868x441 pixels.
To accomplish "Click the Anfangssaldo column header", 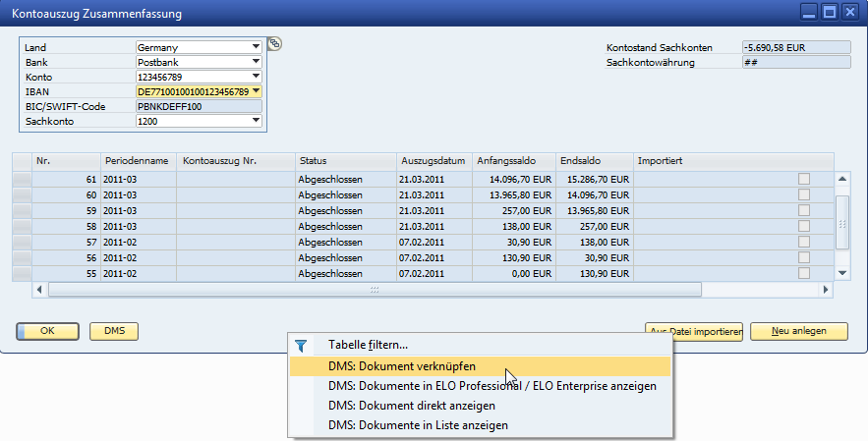I will tap(514, 161).
